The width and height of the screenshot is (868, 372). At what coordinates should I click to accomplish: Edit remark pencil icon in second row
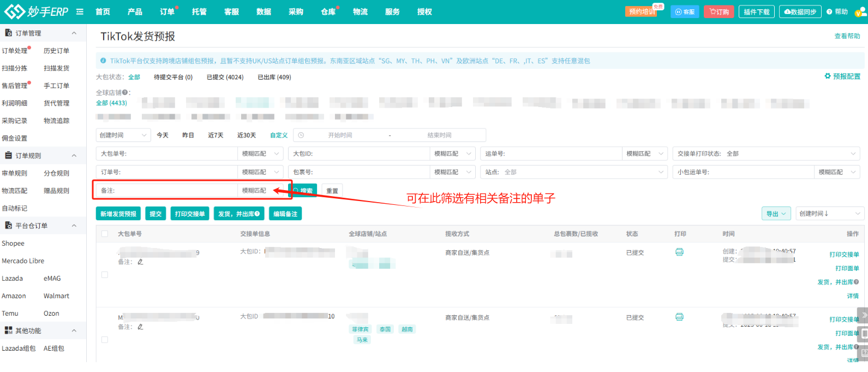pos(140,327)
